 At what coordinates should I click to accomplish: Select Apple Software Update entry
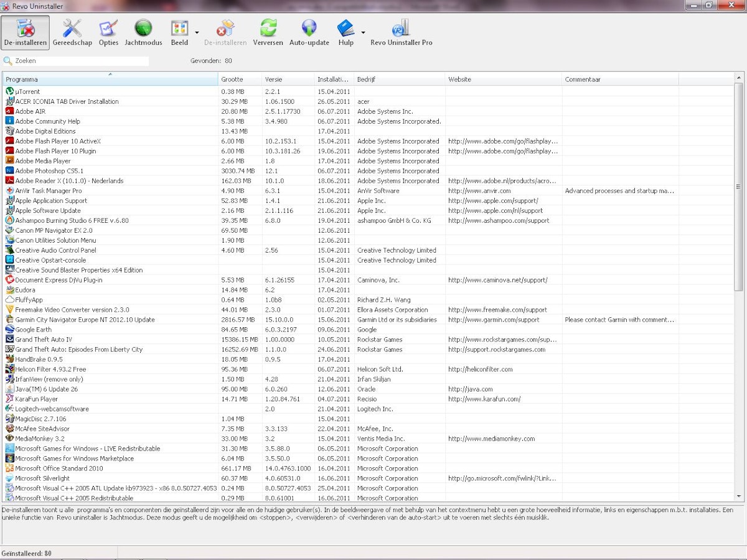369,210
